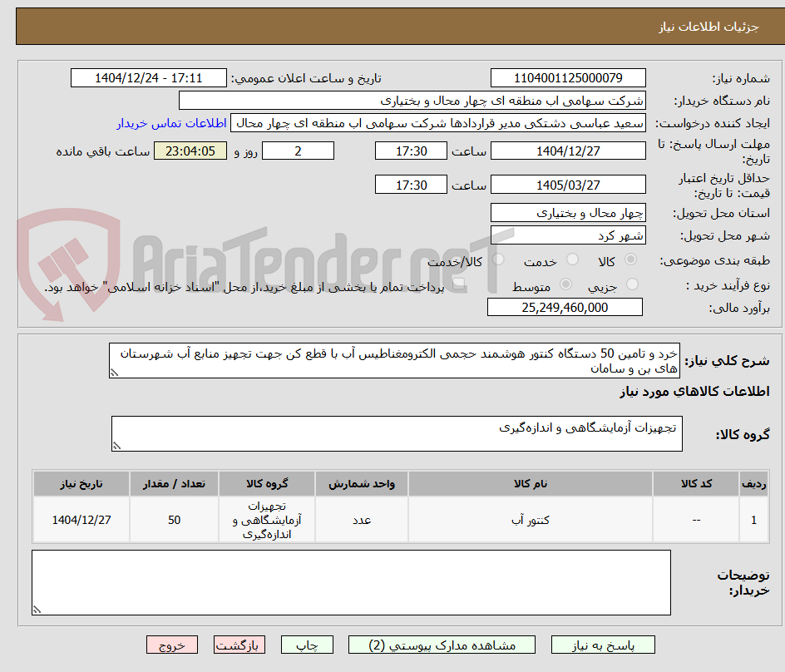Click the price validity date 1405/03/27 field

[x=568, y=185]
